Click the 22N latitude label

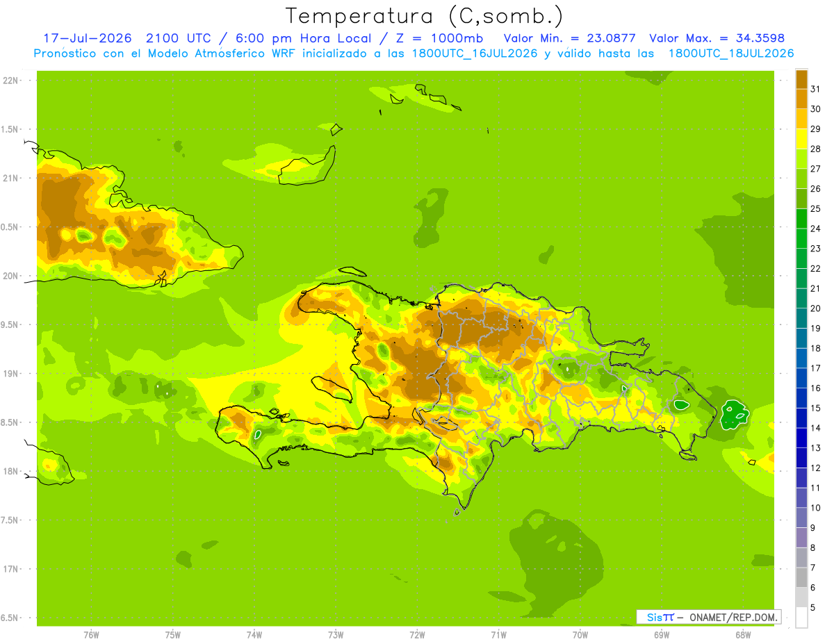[10, 80]
